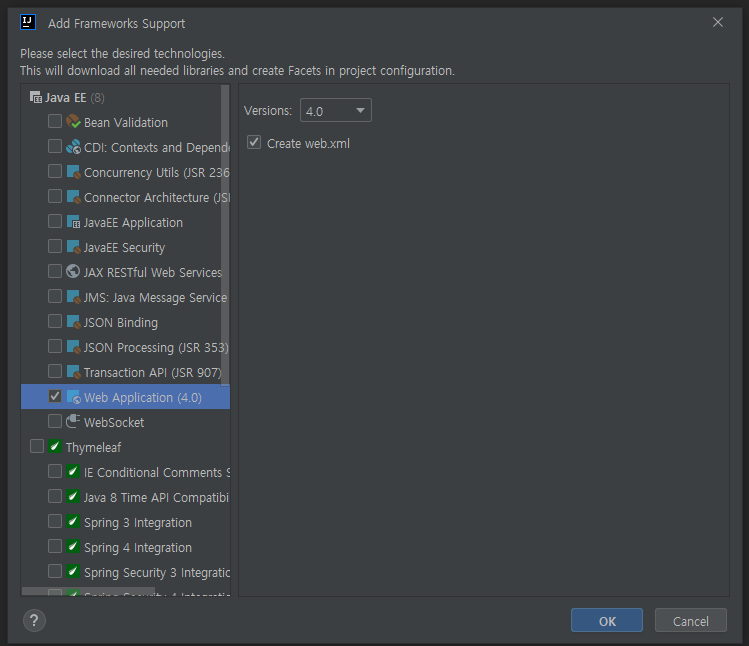Confirm with the OK button
The height and width of the screenshot is (646, 749).
coord(607,620)
